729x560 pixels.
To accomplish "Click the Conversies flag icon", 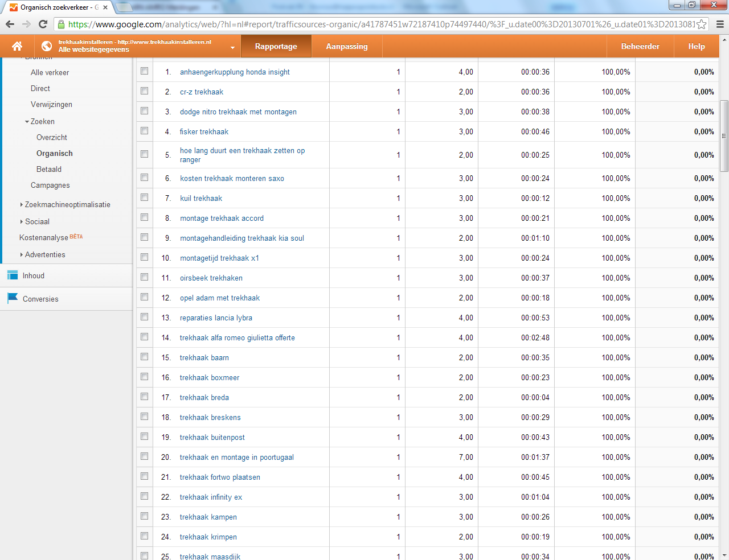I will tap(13, 298).
